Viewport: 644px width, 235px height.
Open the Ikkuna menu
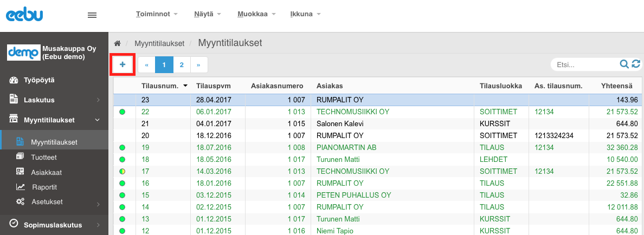[305, 14]
